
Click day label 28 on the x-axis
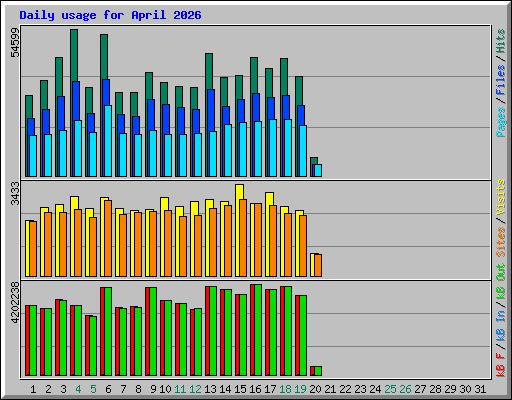[x=435, y=389]
